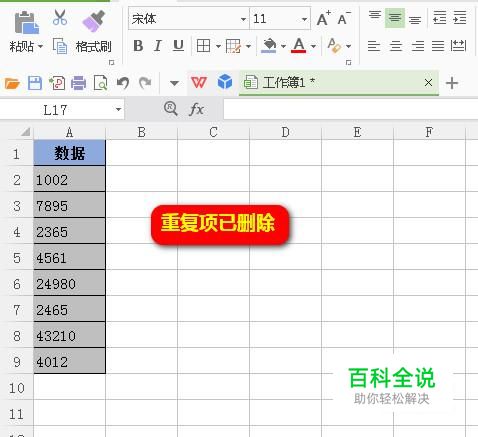Select cell containing 43210
Screen dimensions: 478x437
pos(69,336)
